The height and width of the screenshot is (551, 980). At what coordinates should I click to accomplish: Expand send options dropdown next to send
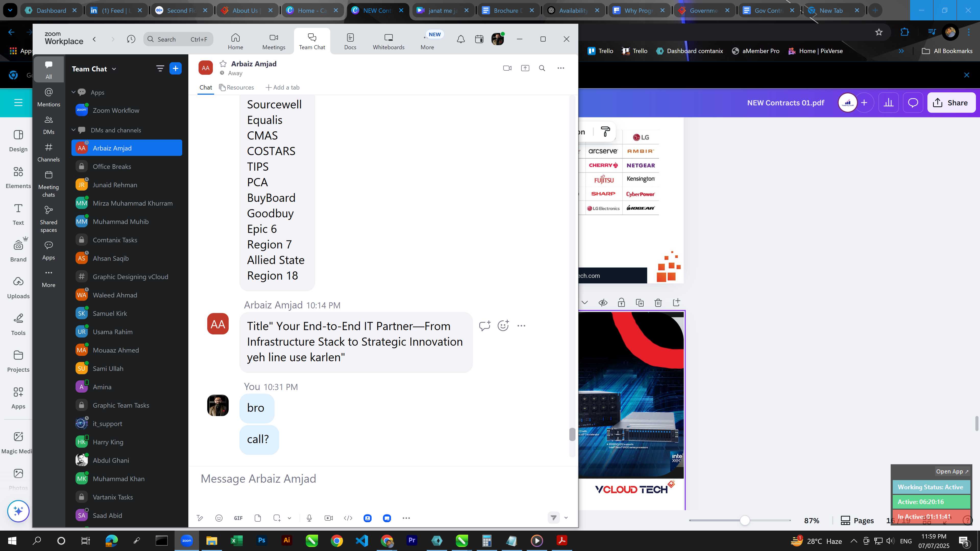[x=566, y=518]
